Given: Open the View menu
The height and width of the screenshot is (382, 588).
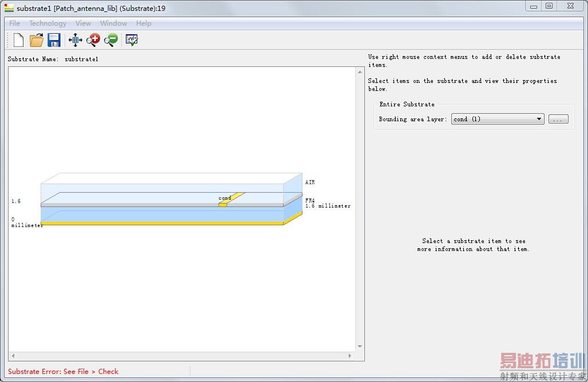Looking at the screenshot, I should (x=83, y=23).
